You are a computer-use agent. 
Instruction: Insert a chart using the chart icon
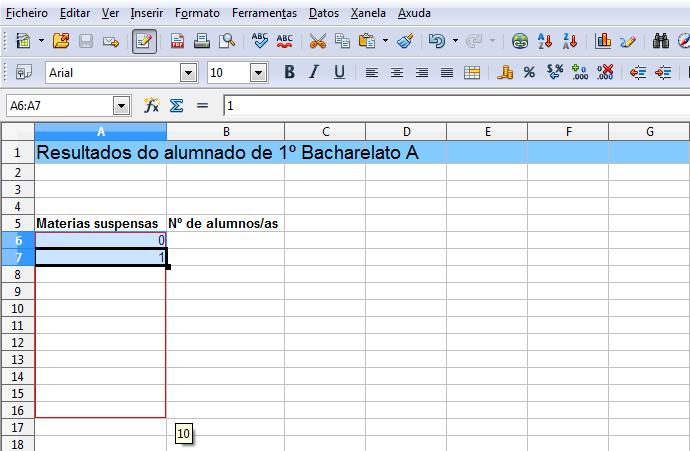tap(603, 41)
